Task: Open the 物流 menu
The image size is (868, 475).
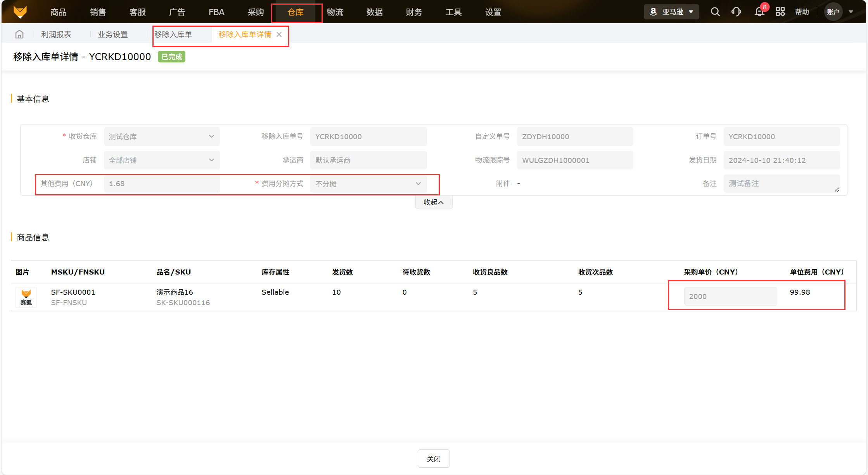Action: coord(335,12)
